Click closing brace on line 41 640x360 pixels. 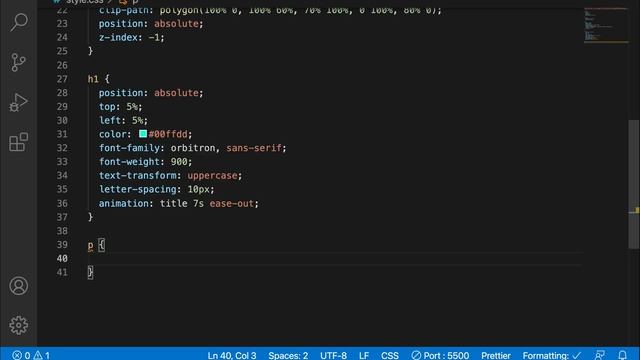[x=90, y=272]
